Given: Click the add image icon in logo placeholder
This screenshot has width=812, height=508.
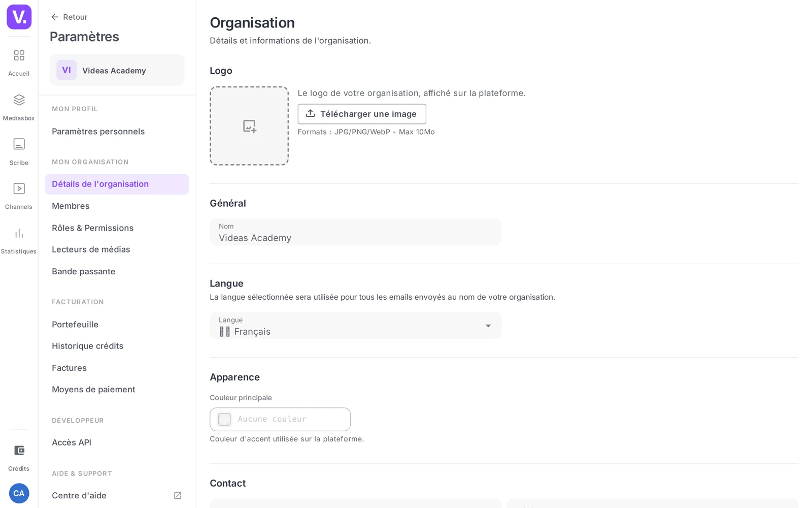Looking at the screenshot, I should pos(249,126).
